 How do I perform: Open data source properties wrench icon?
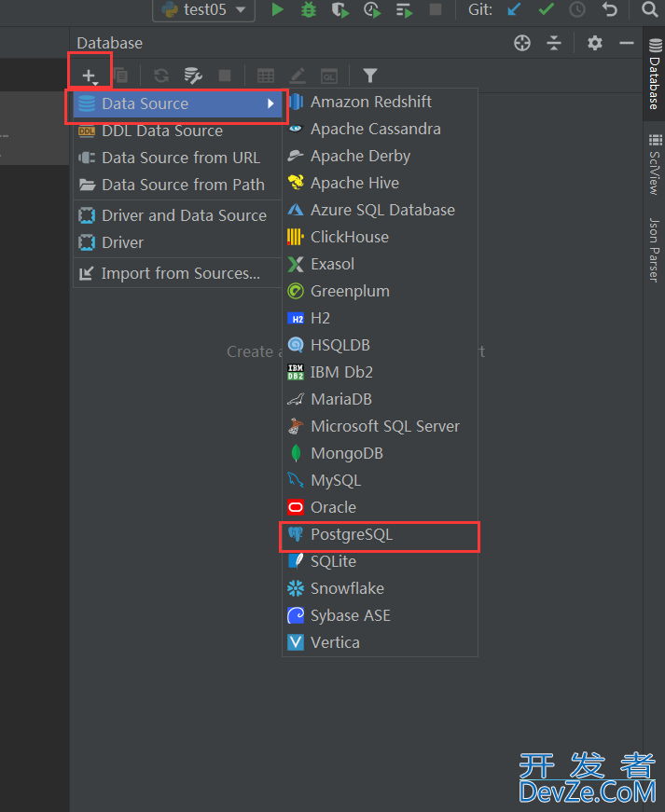click(193, 76)
